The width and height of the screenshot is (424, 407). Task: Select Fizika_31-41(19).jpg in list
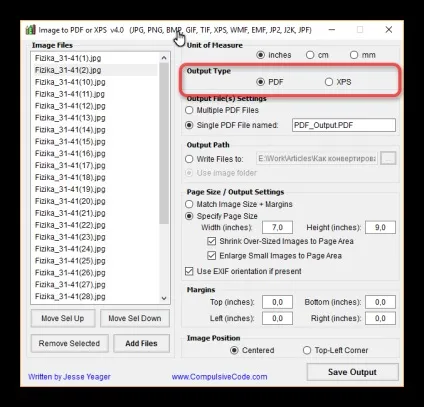tap(95, 189)
